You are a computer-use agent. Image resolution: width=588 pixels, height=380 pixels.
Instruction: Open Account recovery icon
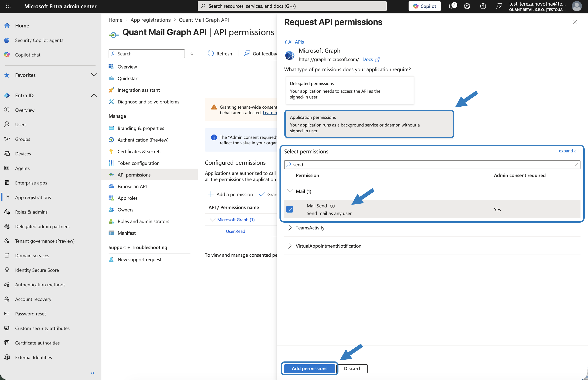[7, 299]
